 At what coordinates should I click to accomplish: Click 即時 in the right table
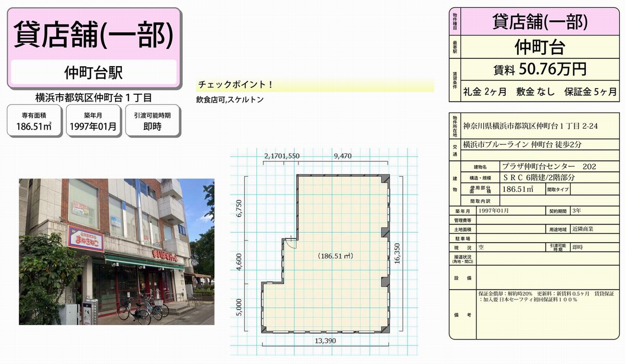click(x=578, y=247)
